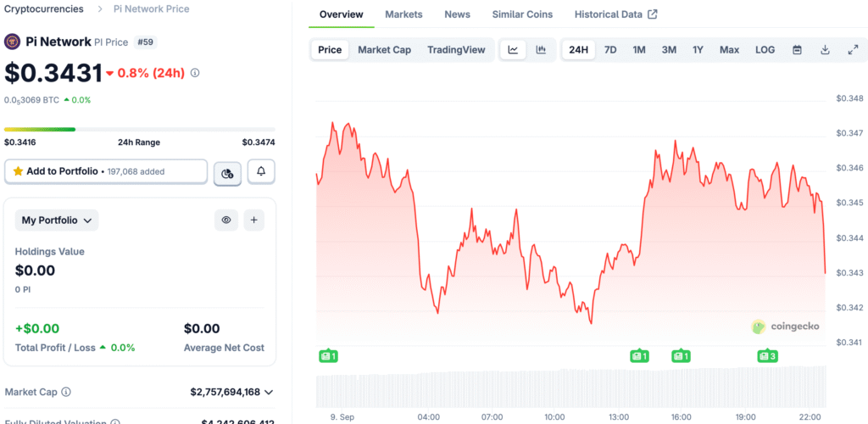This screenshot has width=868, height=424.
Task: Click the Average Net Cost label
Action: click(x=224, y=348)
